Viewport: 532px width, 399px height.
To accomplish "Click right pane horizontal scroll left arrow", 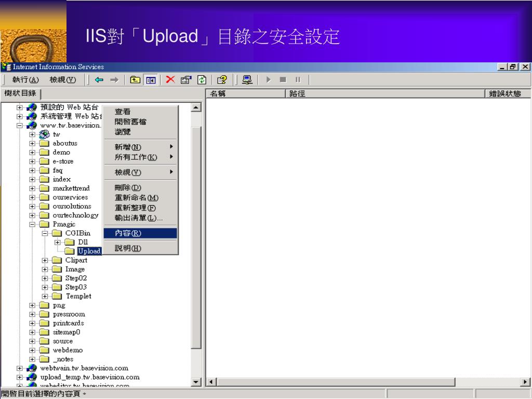I will (x=211, y=382).
